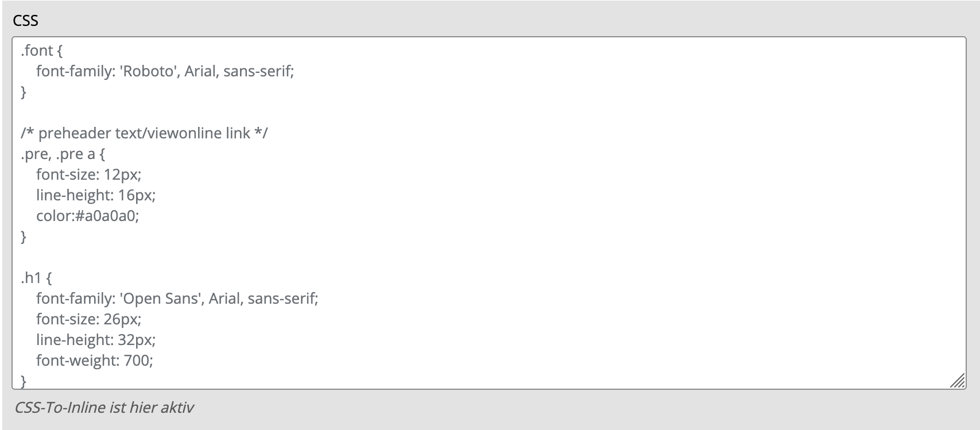The height and width of the screenshot is (430, 980).
Task: Place cursor on the '.h1 {' selector
Action: click(x=37, y=278)
